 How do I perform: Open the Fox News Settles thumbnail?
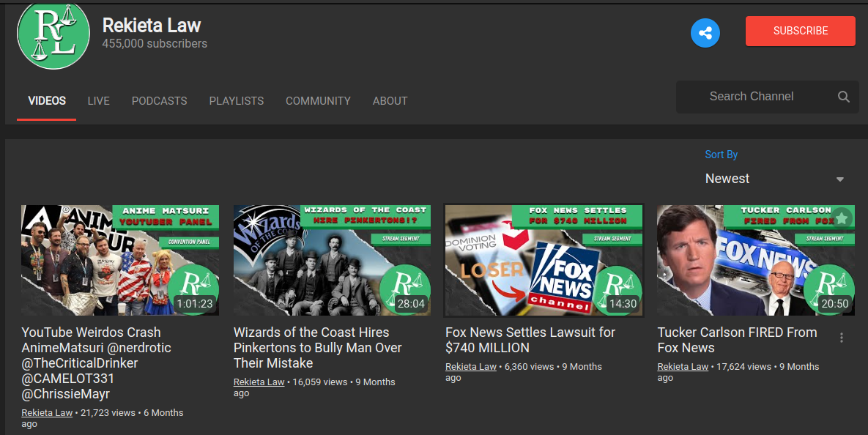(x=544, y=260)
